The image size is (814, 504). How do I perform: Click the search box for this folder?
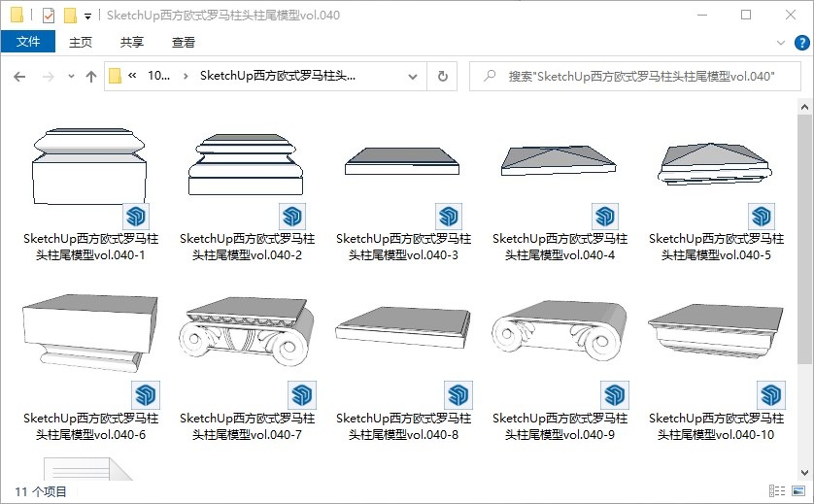tap(635, 77)
